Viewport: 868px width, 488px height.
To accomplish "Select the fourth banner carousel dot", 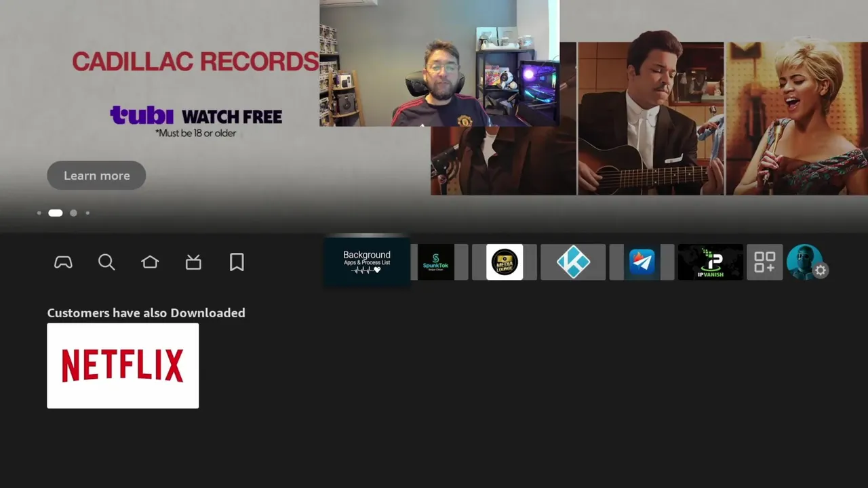I will coord(87,213).
